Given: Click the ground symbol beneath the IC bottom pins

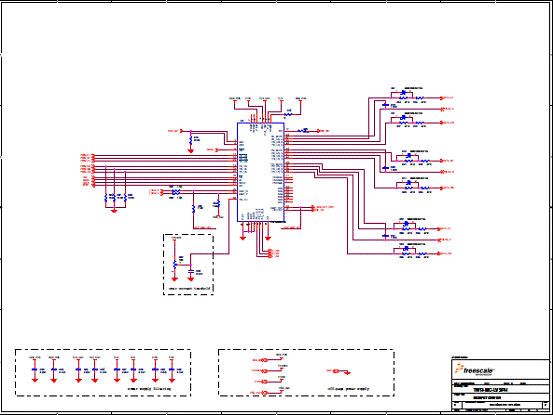Looking at the screenshot, I should (243, 238).
